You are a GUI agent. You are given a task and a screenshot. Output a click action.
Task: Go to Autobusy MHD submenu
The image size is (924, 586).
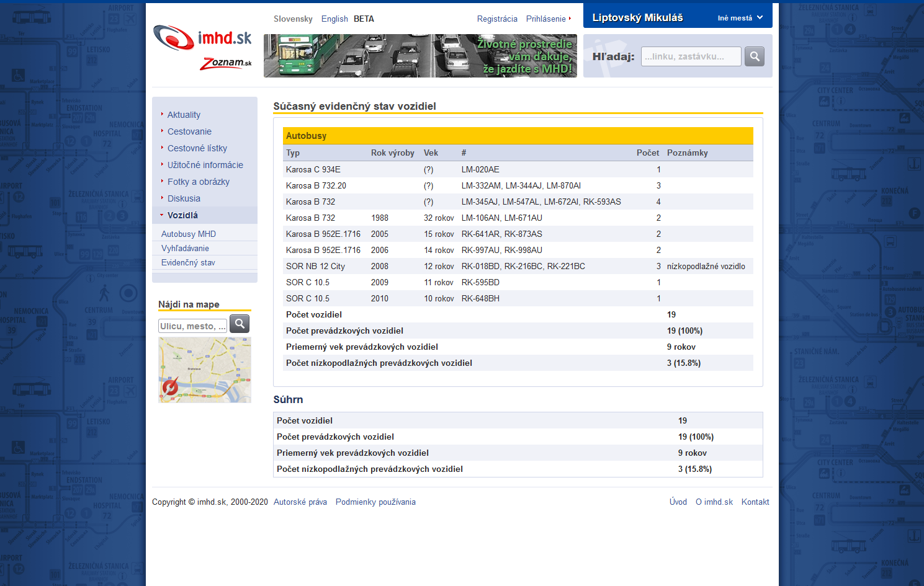tap(189, 234)
